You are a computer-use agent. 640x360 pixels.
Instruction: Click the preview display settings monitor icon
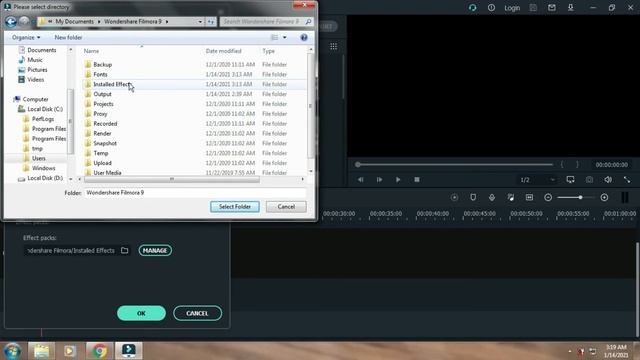point(571,180)
